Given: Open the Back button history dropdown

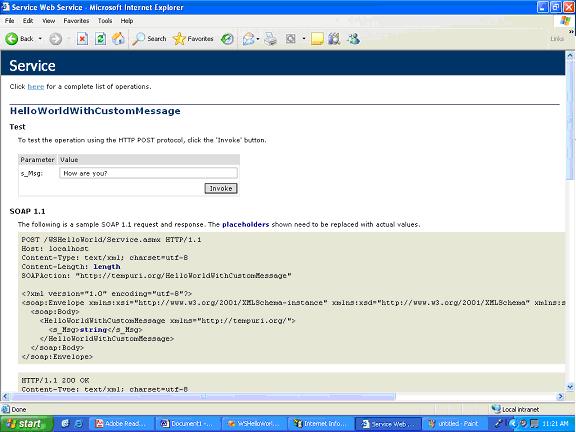Looking at the screenshot, I should pyautogui.click(x=40, y=39).
